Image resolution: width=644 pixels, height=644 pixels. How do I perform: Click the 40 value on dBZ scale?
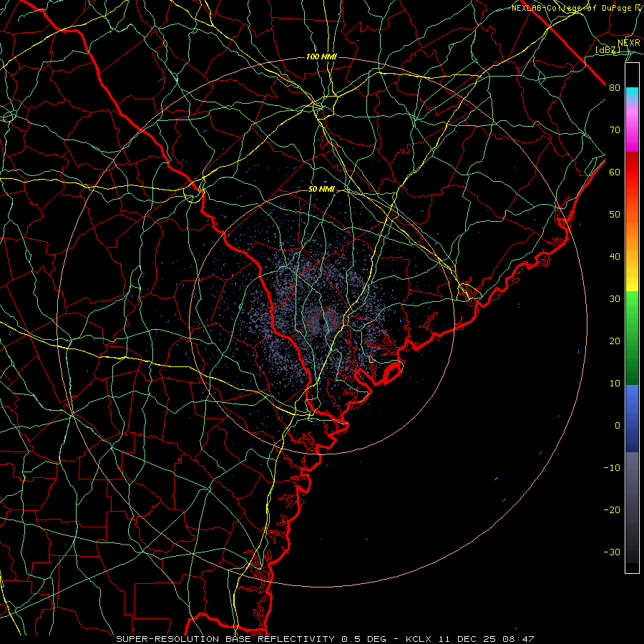pos(615,257)
